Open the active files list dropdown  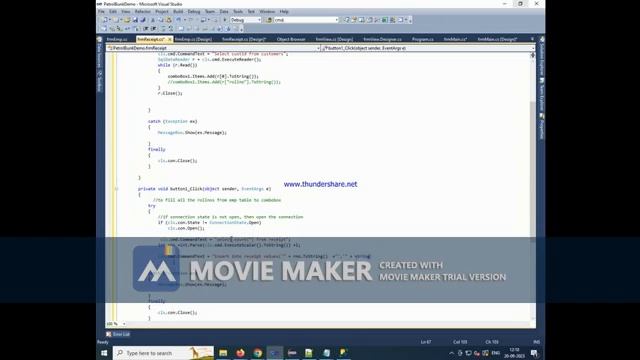(532, 39)
